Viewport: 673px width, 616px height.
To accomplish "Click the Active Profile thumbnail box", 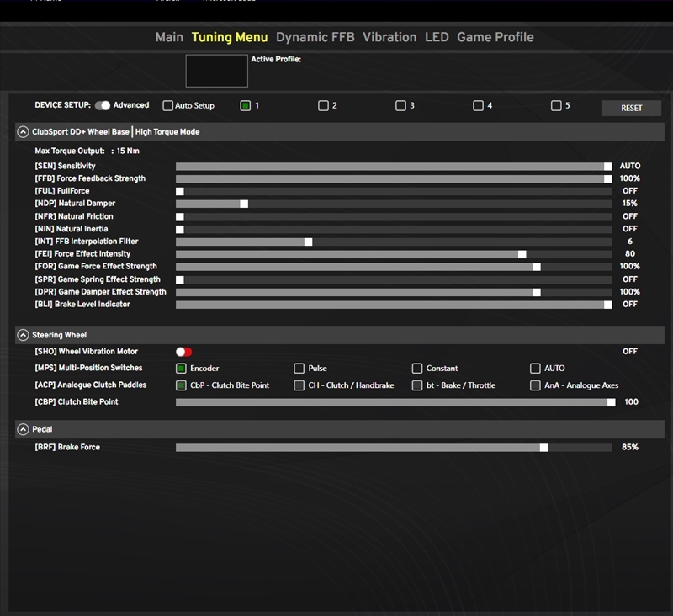I will pyautogui.click(x=216, y=72).
